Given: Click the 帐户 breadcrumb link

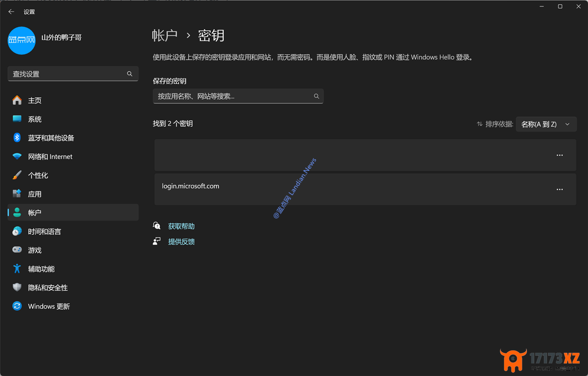Looking at the screenshot, I should click(165, 35).
